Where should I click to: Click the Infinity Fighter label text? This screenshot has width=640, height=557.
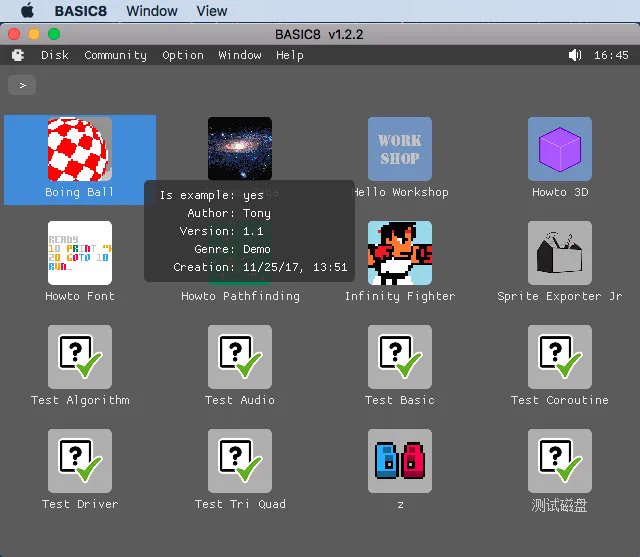click(400, 296)
